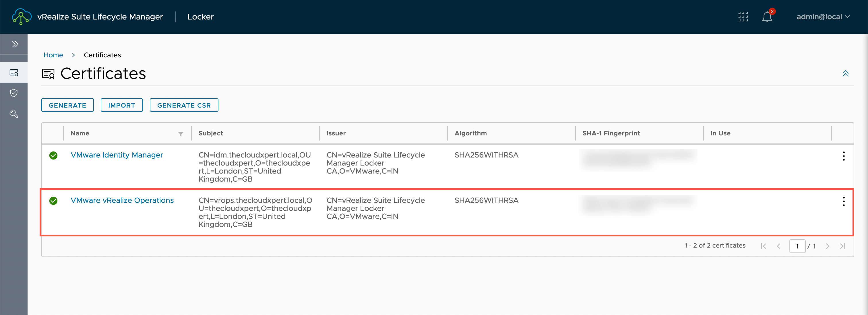
Task: Open Licenses shield icon in sidebar
Action: tap(14, 93)
